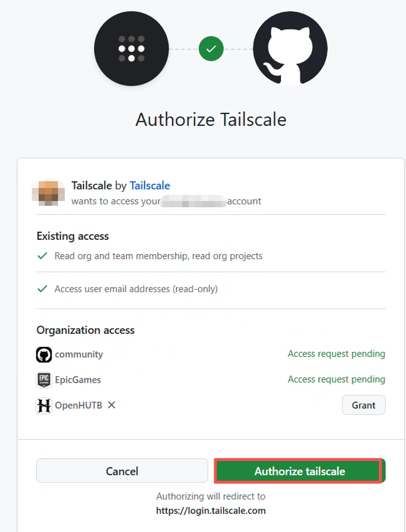This screenshot has height=532, width=406.
Task: Click checkmark next to Read org membership
Action: pyautogui.click(x=43, y=256)
